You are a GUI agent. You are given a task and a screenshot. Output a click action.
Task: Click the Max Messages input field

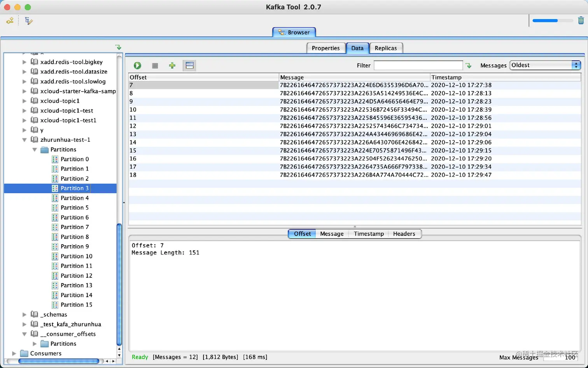tap(560, 357)
